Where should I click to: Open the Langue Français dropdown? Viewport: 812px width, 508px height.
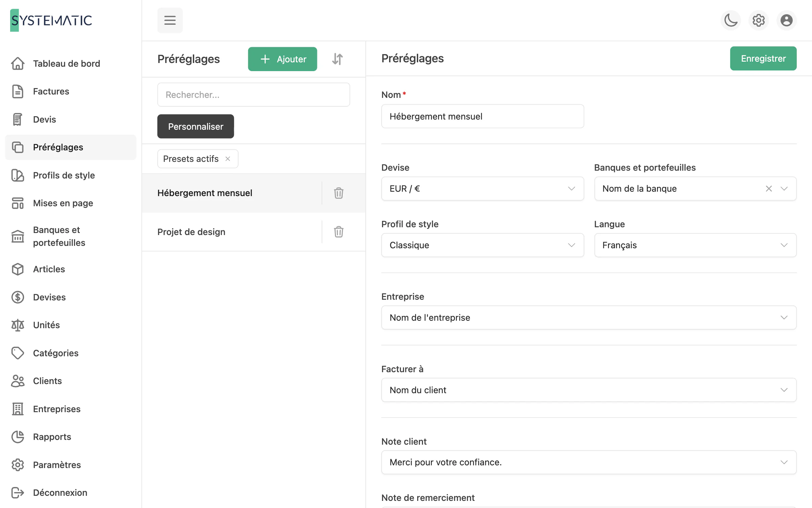695,245
